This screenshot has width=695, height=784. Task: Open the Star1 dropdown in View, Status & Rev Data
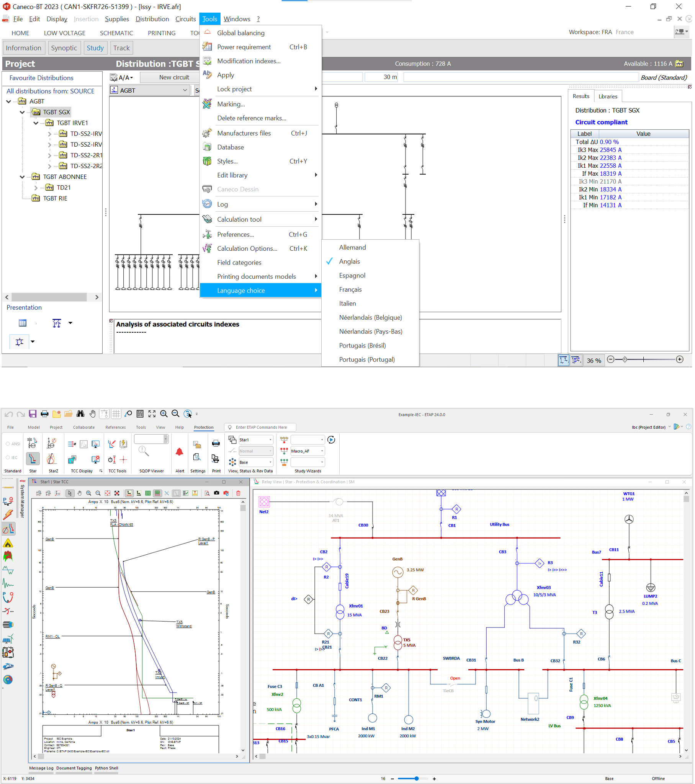270,439
